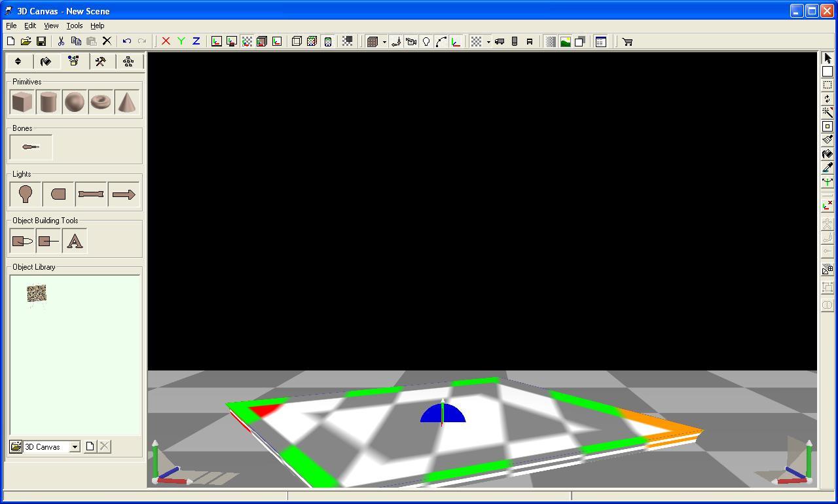Add a spot light from Lights
838x504 pixels.
[x=58, y=194]
